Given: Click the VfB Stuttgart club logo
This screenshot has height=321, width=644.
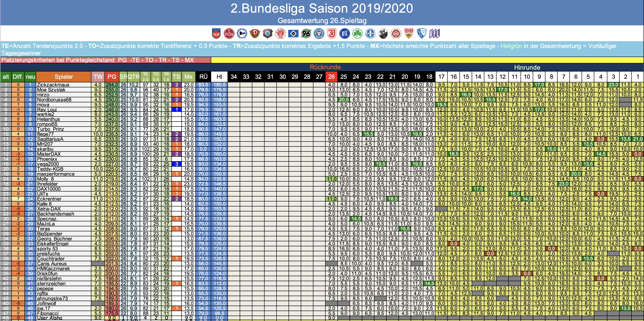Looking at the screenshot, I should pyautogui.click(x=409, y=34).
